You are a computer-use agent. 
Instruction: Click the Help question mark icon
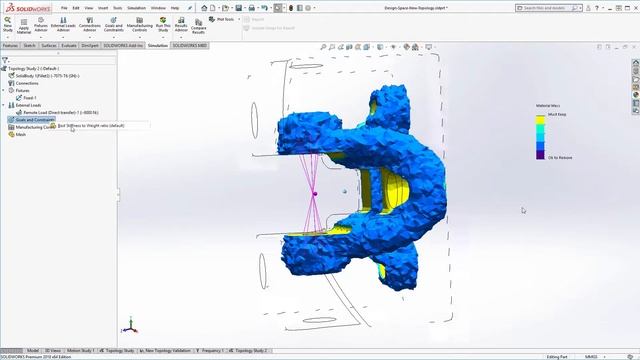(x=597, y=8)
